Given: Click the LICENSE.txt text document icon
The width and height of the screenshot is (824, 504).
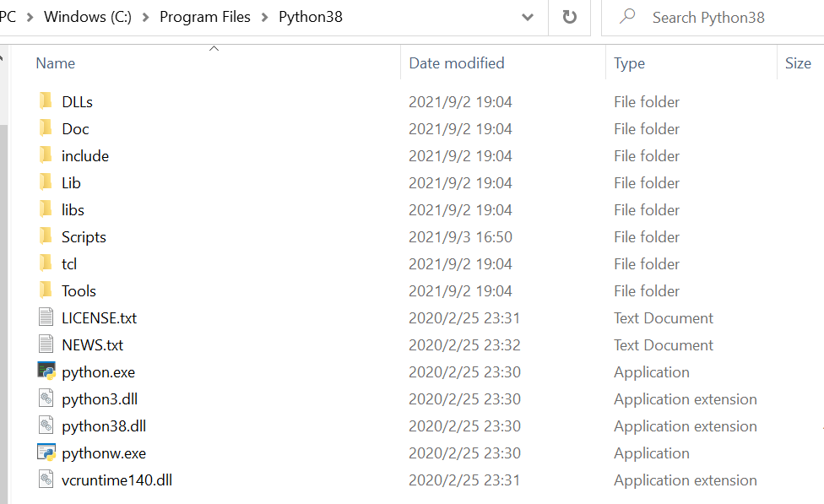Looking at the screenshot, I should coord(47,317).
